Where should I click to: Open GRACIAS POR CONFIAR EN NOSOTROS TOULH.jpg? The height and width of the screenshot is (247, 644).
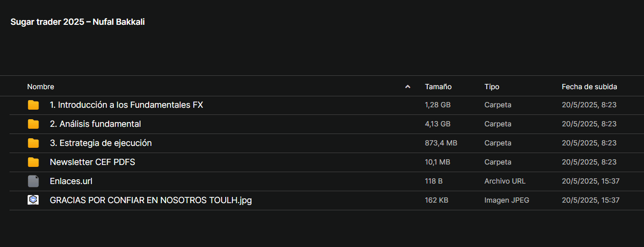click(x=151, y=200)
